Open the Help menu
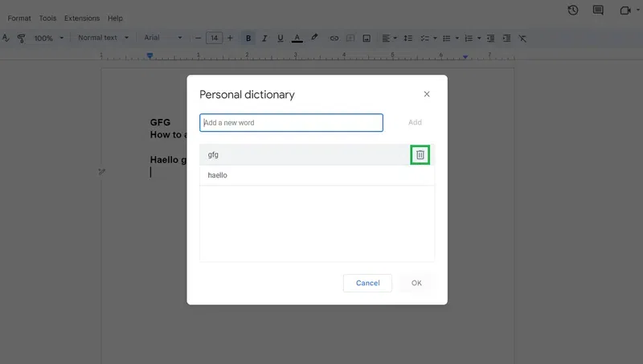643x364 pixels. [115, 18]
